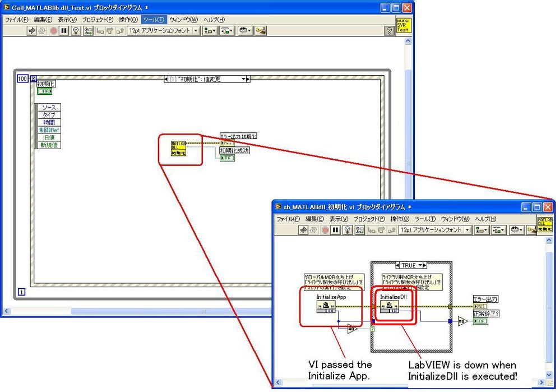Open highlighted ツール menu in Call_MATLABlib.dll_Test.vi window
560x392 pixels.
[154, 20]
